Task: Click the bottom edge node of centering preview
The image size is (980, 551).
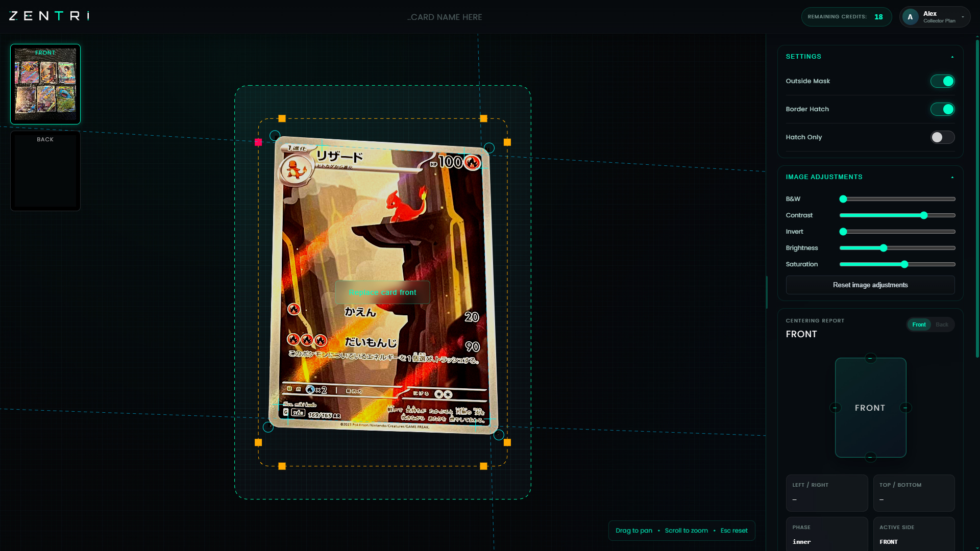Action: pos(870,457)
